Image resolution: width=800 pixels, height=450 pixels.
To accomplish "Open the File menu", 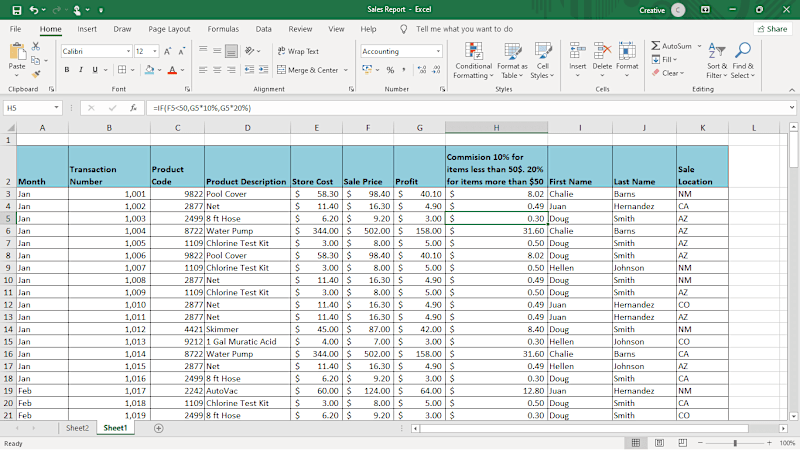I will tap(15, 29).
